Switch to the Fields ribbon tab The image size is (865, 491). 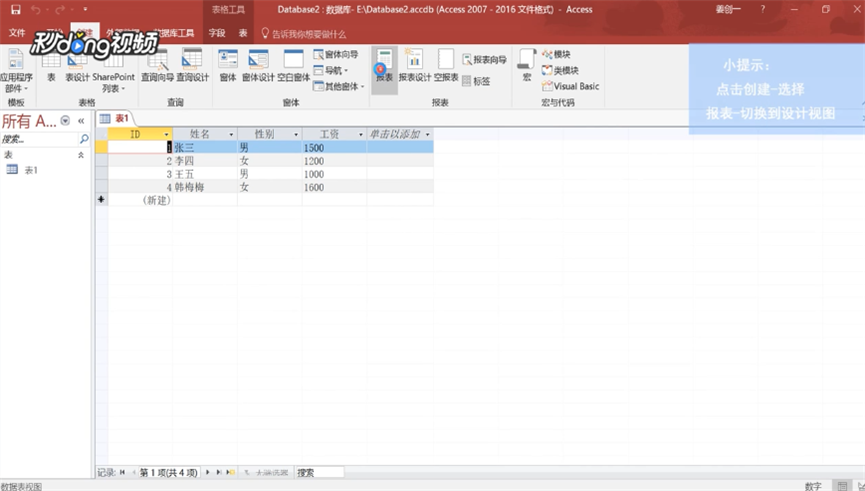coord(217,33)
